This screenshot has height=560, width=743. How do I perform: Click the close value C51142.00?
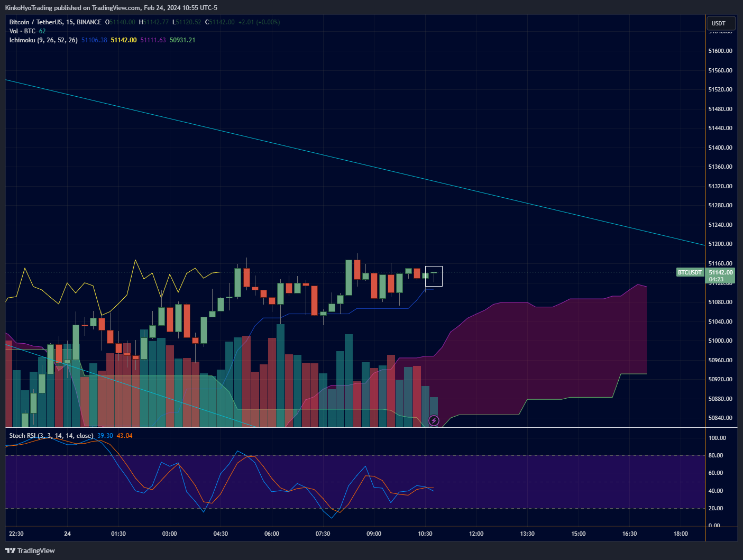[x=220, y=22]
